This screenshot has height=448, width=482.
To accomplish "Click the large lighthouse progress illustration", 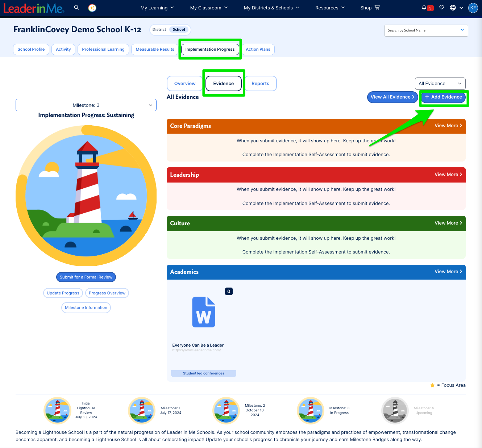I will tap(86, 196).
